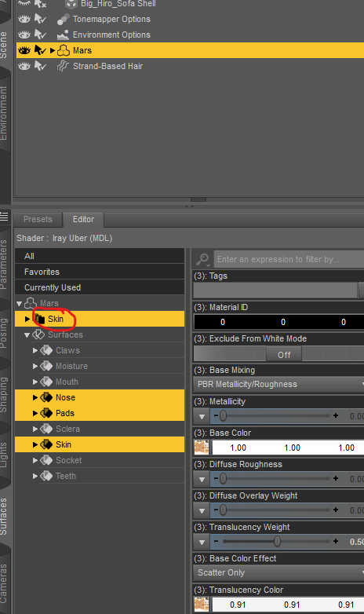Click the property filter text field
This screenshot has height=614, width=364.
[x=289, y=259]
